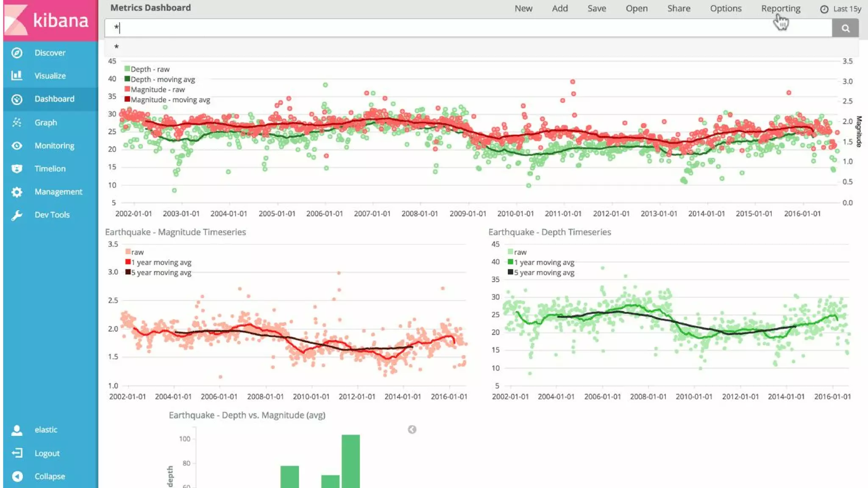Click the Timelion mask icon
Screen dimensions: 868x488
coord(17,169)
